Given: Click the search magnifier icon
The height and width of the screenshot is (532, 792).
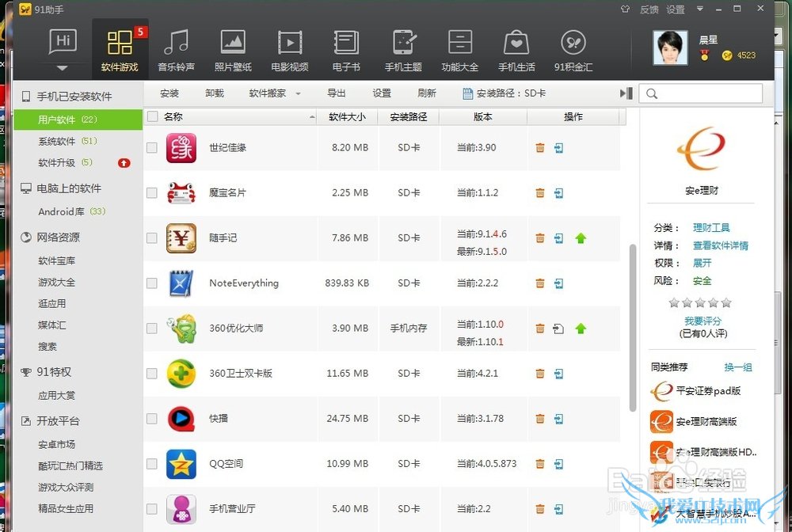Looking at the screenshot, I should [x=652, y=93].
